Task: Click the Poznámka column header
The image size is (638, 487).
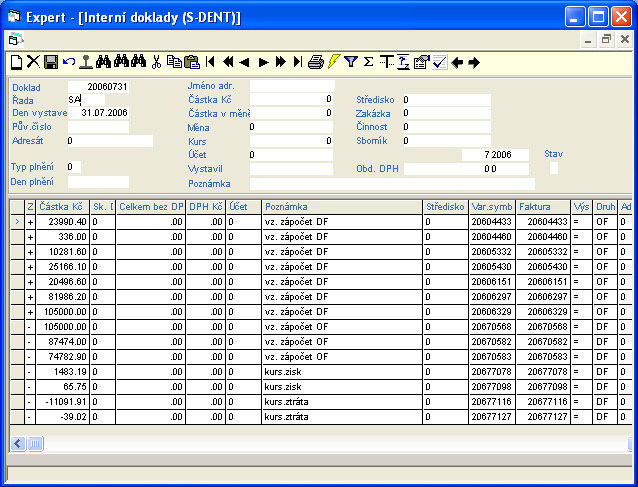Action: coord(341,206)
